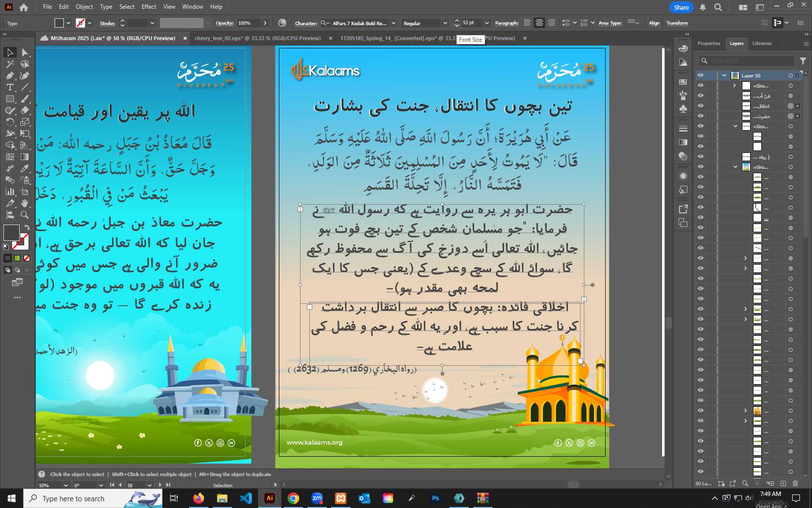Open notifications bell icon
The width and height of the screenshot is (812, 508).
tap(703, 7)
